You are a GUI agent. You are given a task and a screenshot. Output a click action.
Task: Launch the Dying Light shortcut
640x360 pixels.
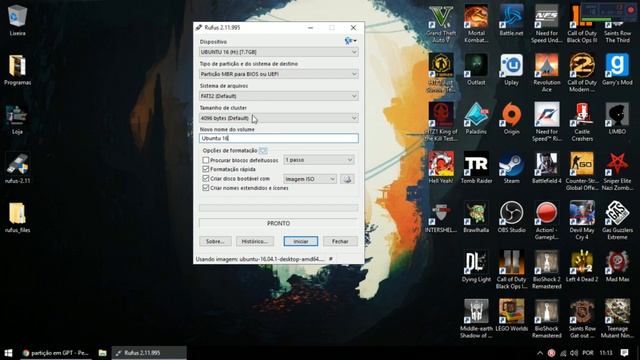[476, 266]
